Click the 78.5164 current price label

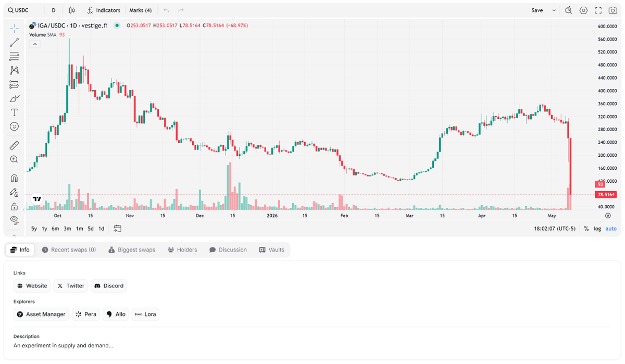tap(606, 195)
